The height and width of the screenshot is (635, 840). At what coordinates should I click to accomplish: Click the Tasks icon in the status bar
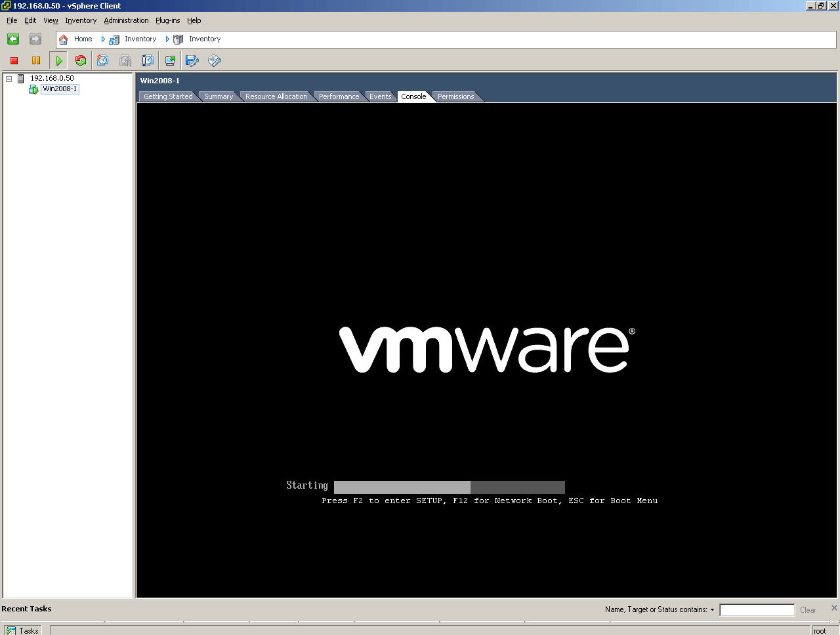pyautogui.click(x=11, y=630)
